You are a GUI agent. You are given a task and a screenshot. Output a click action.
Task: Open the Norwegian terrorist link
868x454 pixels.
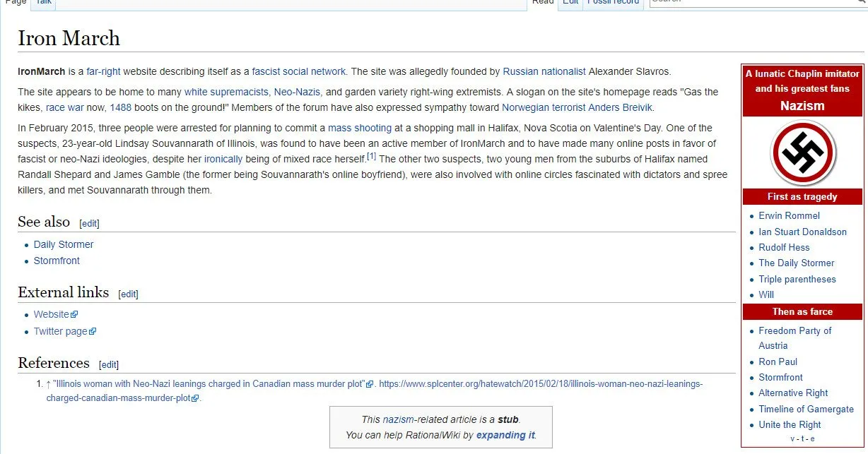(544, 107)
